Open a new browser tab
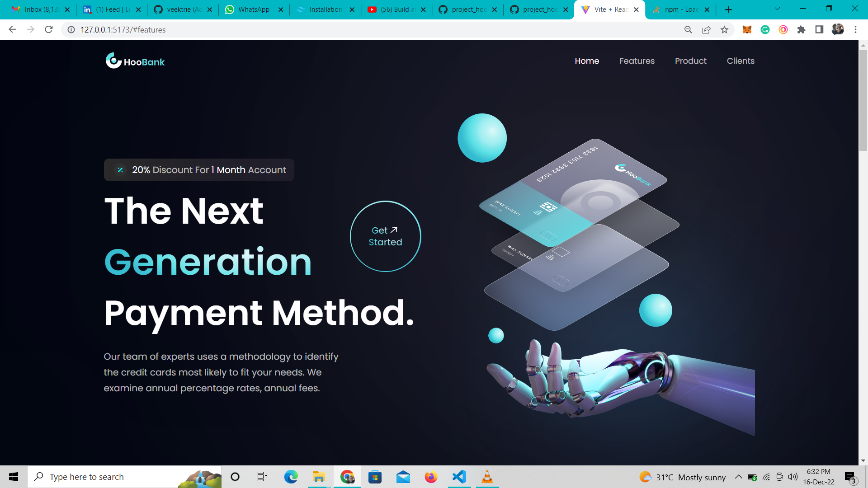This screenshot has width=868, height=488. [728, 9]
